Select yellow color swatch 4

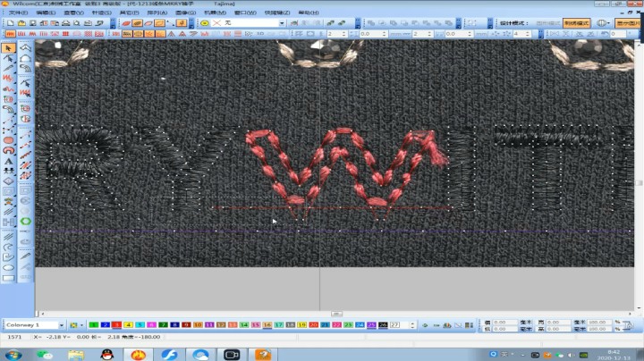point(129,325)
